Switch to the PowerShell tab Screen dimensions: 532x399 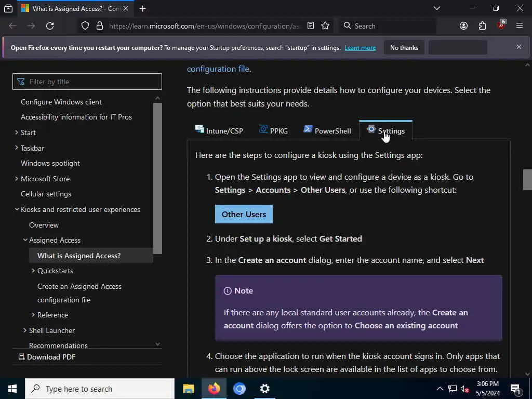327,130
